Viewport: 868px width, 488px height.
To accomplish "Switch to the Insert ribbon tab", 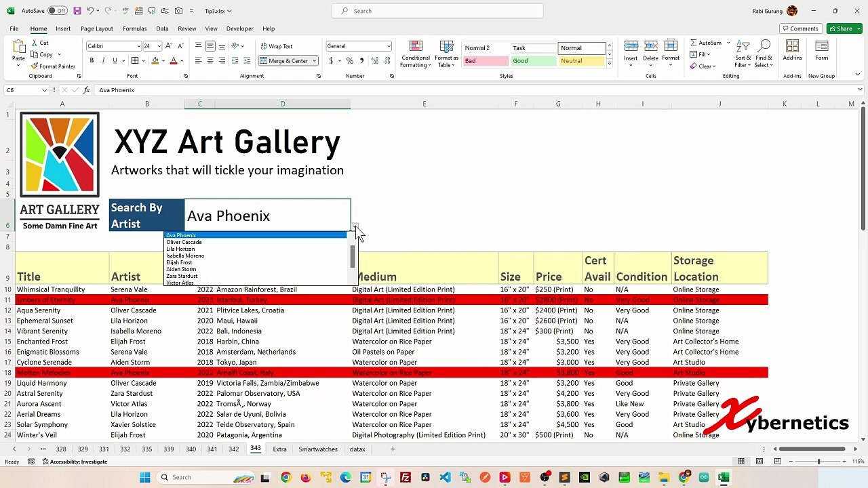I will (63, 28).
